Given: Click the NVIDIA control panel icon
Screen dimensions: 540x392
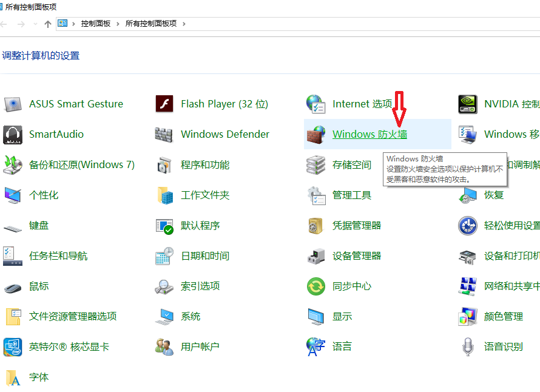Looking at the screenshot, I should point(468,104).
